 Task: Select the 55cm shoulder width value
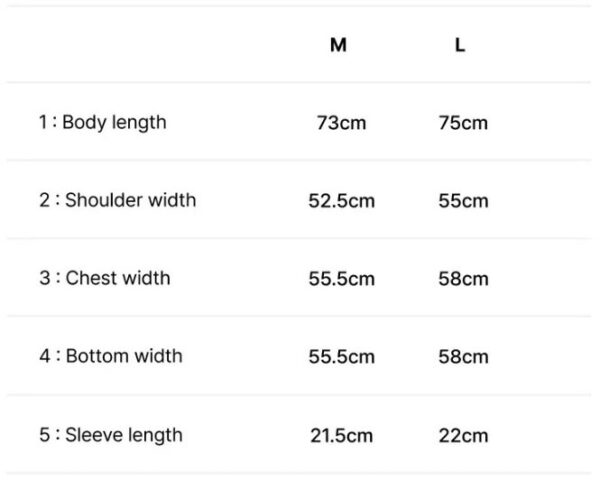[463, 201]
